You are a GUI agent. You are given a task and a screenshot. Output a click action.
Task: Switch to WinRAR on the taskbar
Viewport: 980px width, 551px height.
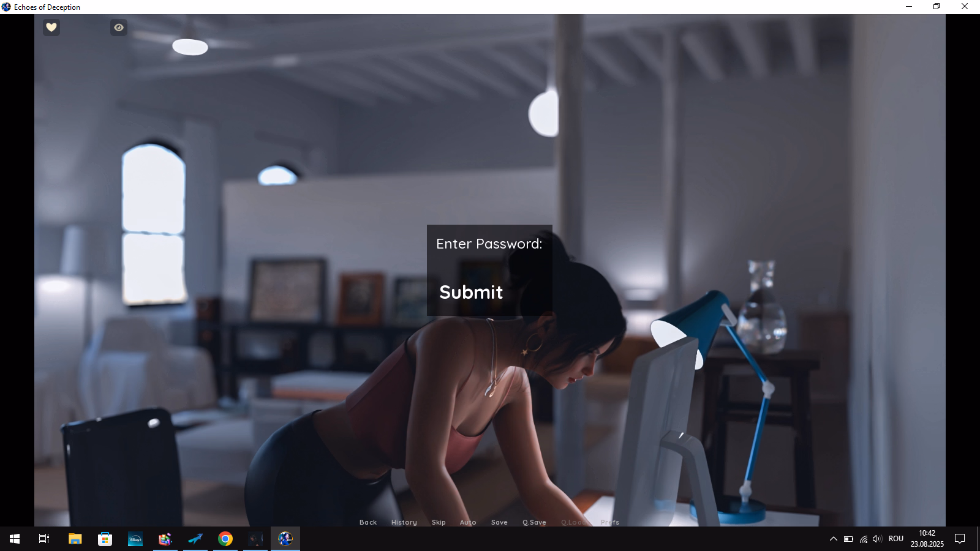pyautogui.click(x=165, y=539)
